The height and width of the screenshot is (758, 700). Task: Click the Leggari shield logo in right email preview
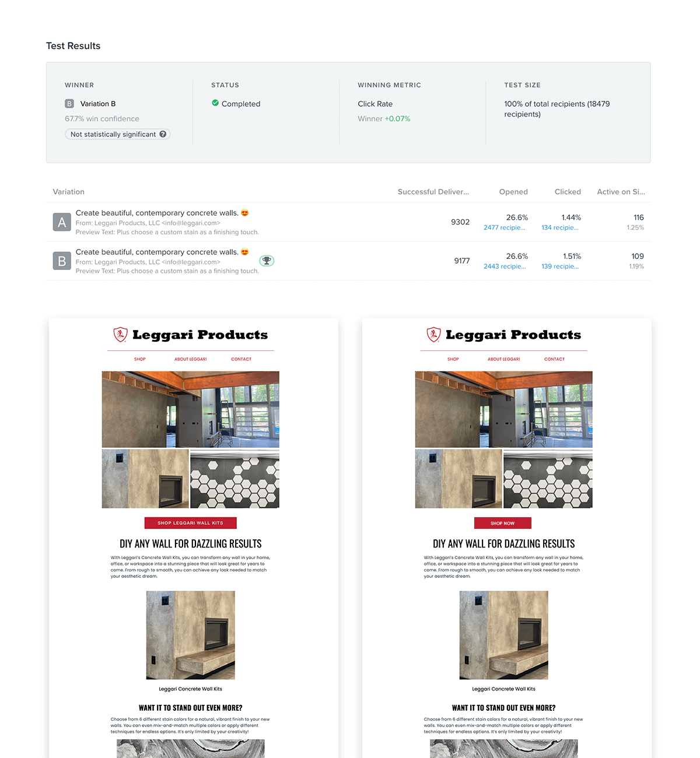coord(433,335)
